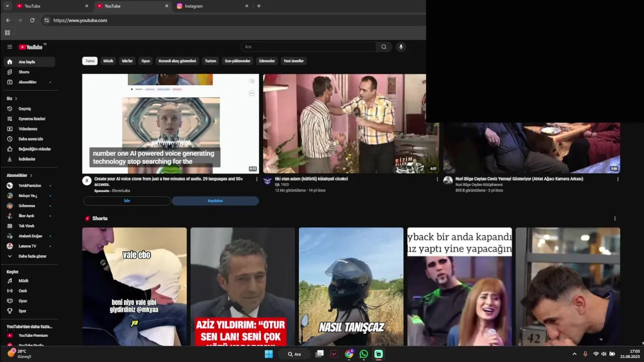Open YırtıkPantolon channel subscription
The image size is (644, 362).
[x=29, y=186]
